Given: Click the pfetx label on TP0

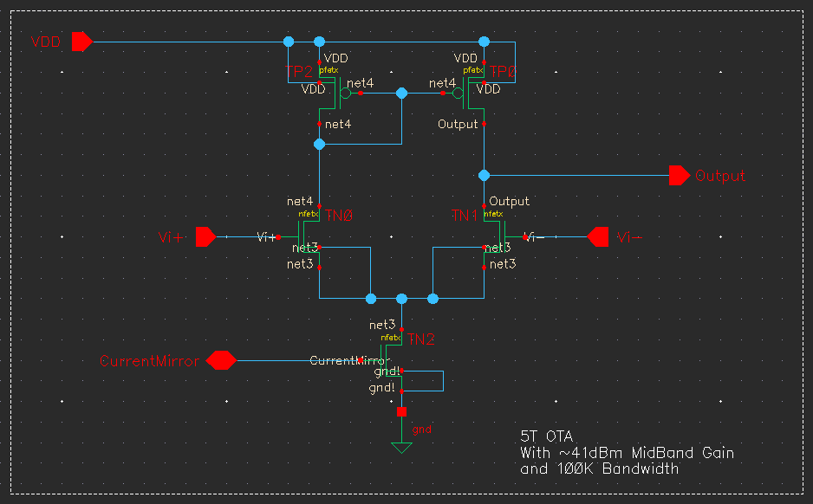Looking at the screenshot, I should coord(473,70).
